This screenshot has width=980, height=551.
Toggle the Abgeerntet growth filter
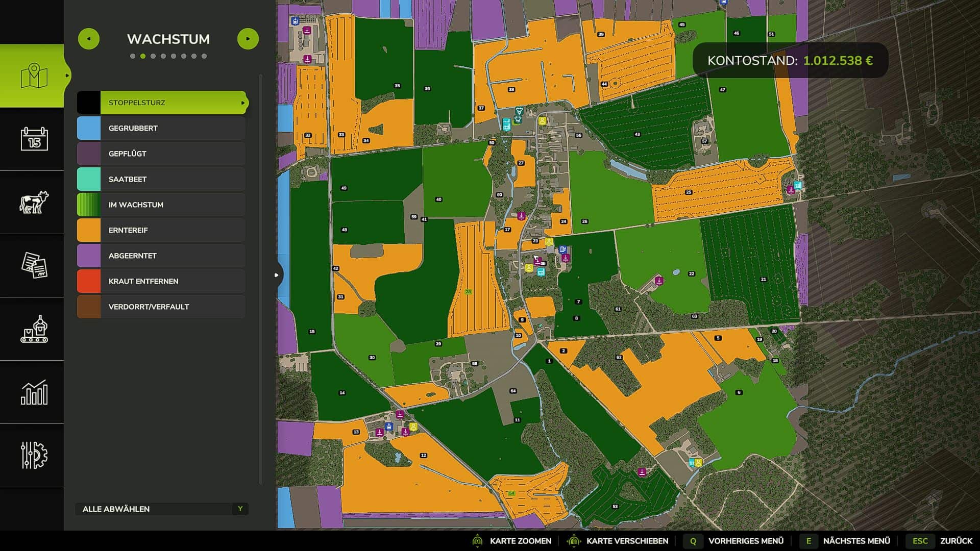[161, 256]
